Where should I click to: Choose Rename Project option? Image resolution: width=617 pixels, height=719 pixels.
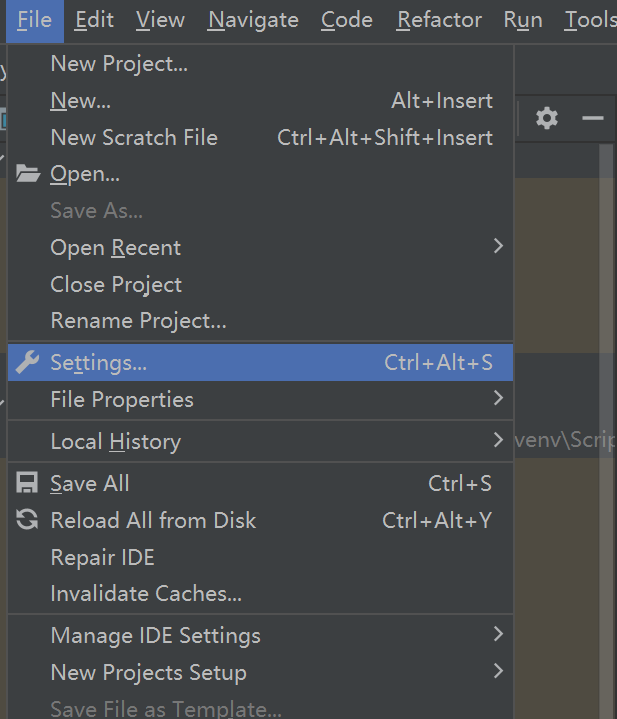pyautogui.click(x=138, y=321)
